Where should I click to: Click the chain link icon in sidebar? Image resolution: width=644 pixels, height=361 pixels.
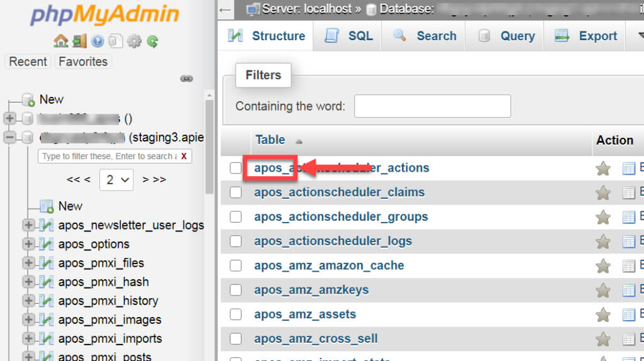point(186,79)
